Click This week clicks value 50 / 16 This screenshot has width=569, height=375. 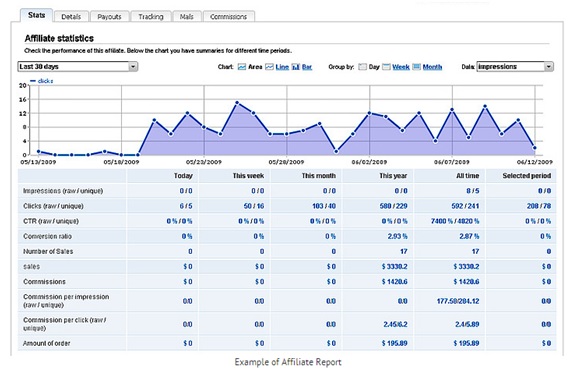tap(254, 206)
